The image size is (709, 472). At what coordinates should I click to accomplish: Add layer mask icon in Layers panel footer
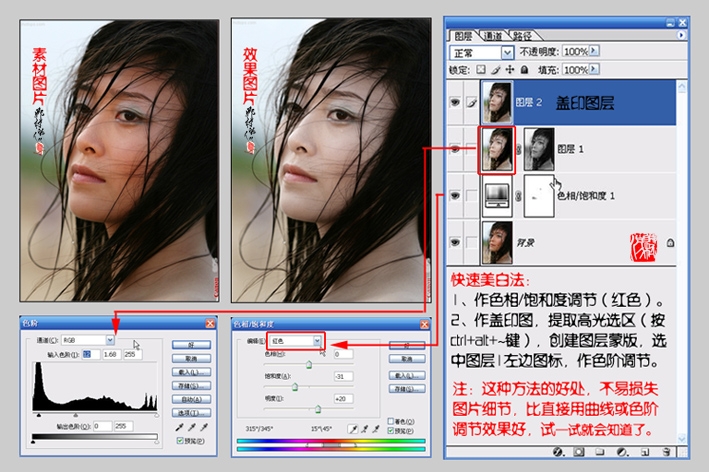[x=578, y=452]
